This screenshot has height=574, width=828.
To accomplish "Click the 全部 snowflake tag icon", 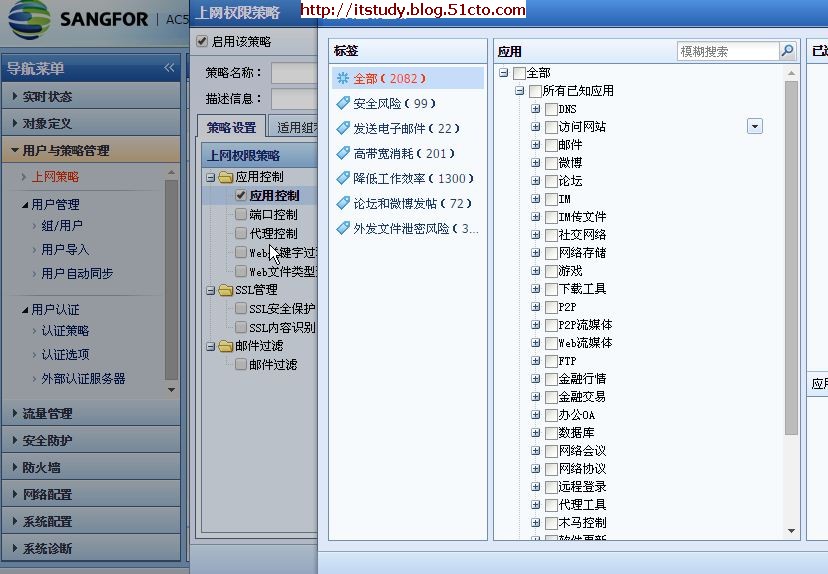I will tap(343, 78).
